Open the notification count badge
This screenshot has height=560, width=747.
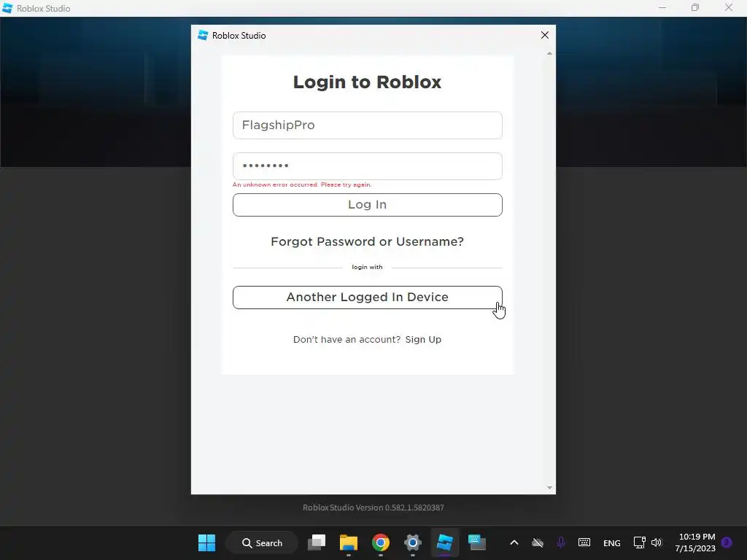(x=727, y=542)
